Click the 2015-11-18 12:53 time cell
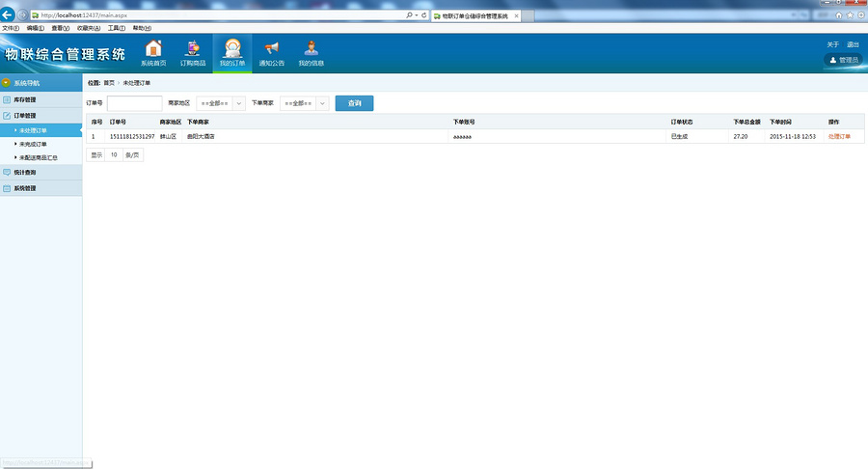 [792, 136]
